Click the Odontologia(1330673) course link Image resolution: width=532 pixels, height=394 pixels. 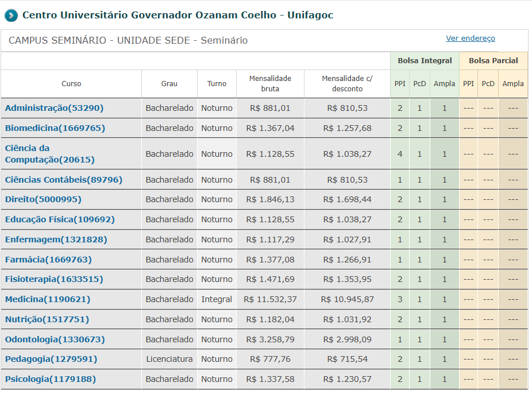coord(55,339)
